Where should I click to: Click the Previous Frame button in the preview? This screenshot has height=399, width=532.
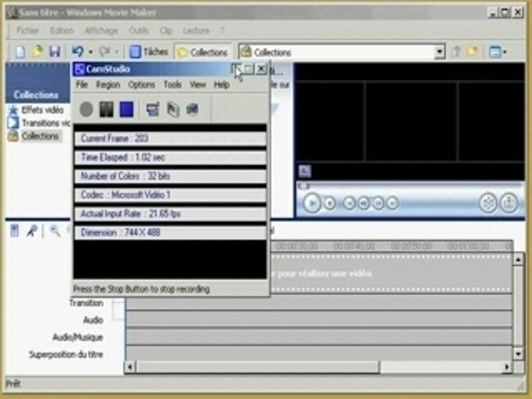364,203
